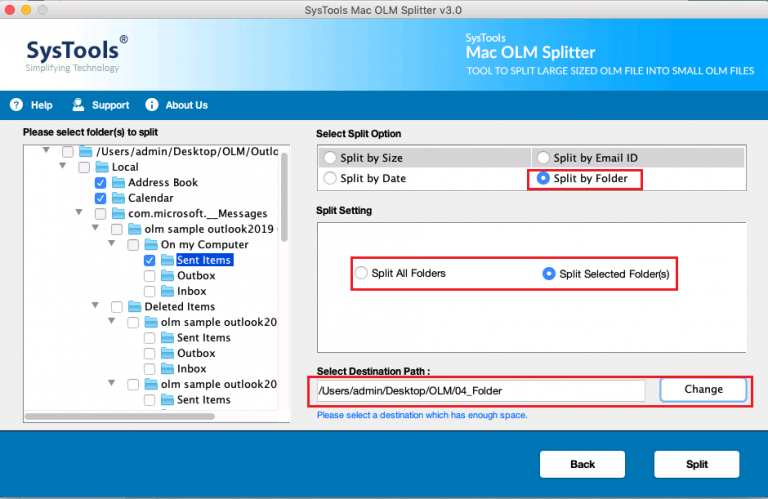Viewport: 768px width, 499px height.
Task: Click the Back button
Action: point(582,464)
